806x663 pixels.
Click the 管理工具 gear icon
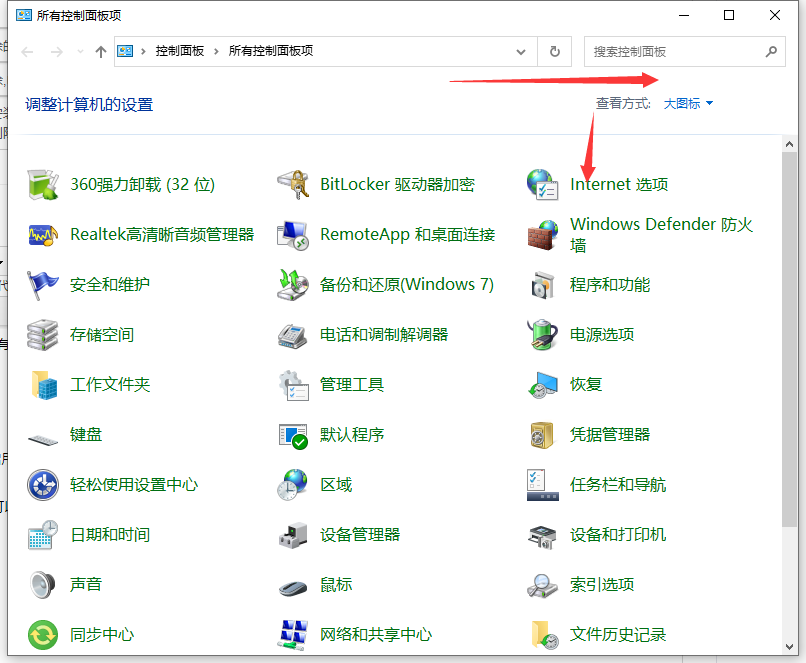[x=292, y=384]
